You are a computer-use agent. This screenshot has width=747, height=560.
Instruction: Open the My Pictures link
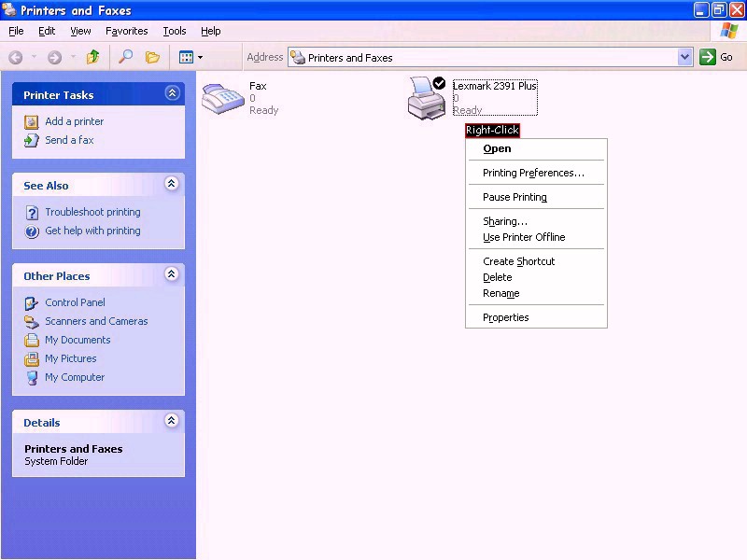[x=71, y=358]
